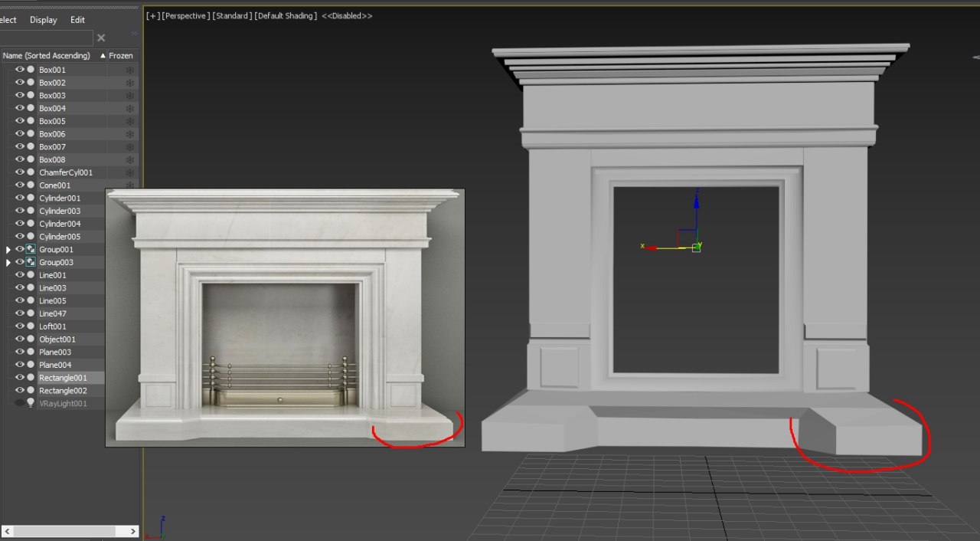Click Group001 group icon
Image resolution: width=980 pixels, height=541 pixels.
tap(31, 249)
